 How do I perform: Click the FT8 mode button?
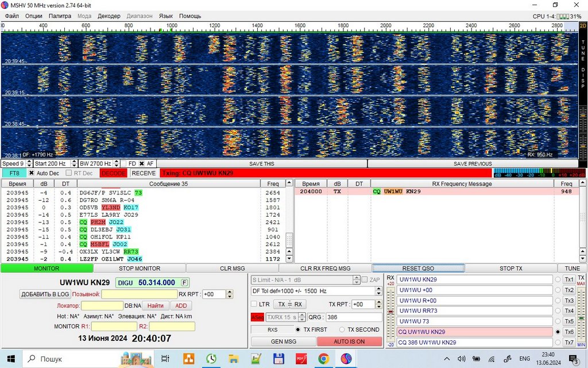[x=14, y=173]
